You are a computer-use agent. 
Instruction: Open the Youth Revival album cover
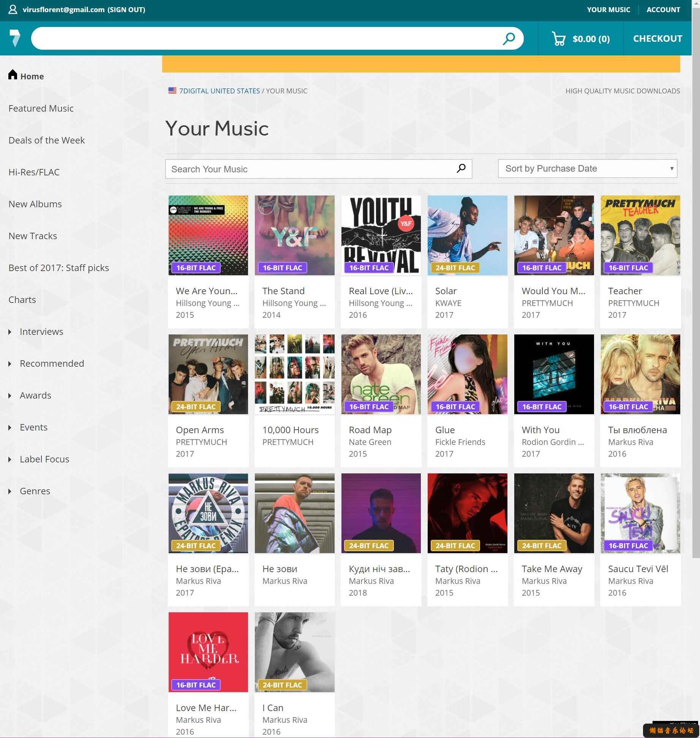[381, 235]
